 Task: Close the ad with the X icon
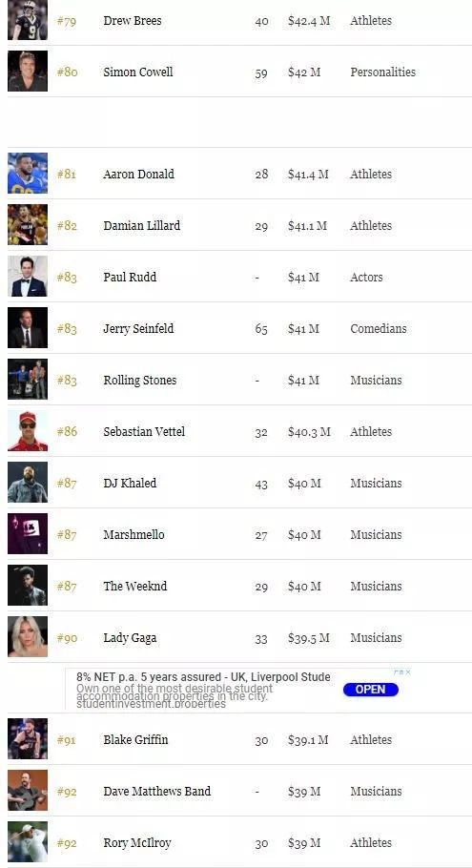[x=408, y=672]
